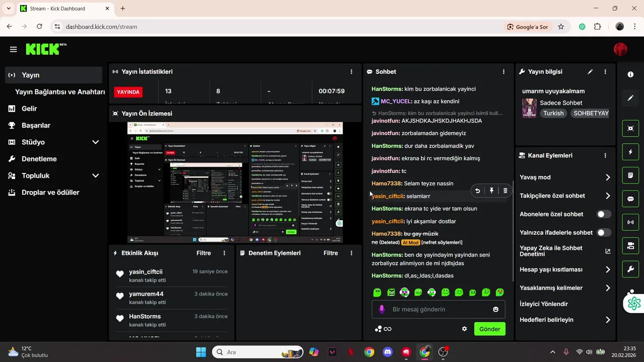Open the profile avatar in Kick header
The width and height of the screenshot is (644, 362).
[620, 49]
